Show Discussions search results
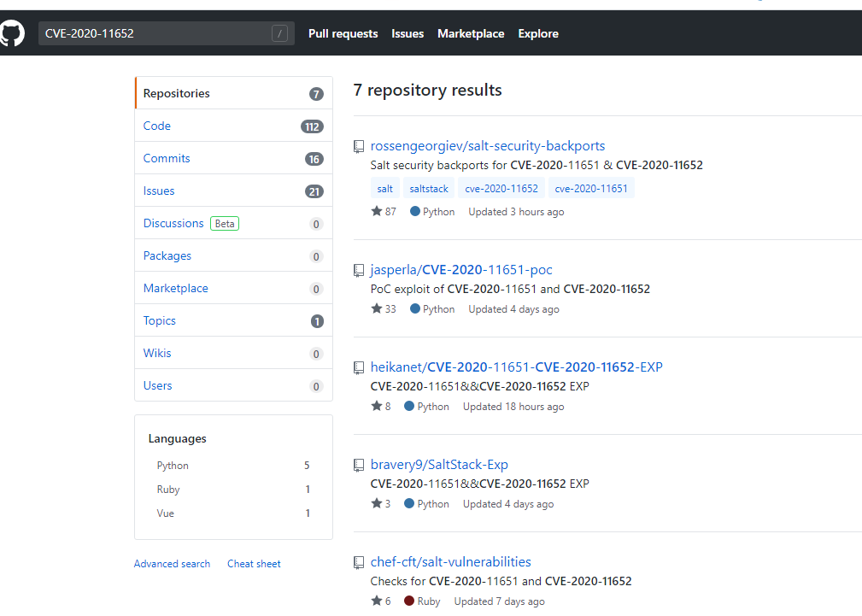Screen dimensions: 862x616 (233, 223)
